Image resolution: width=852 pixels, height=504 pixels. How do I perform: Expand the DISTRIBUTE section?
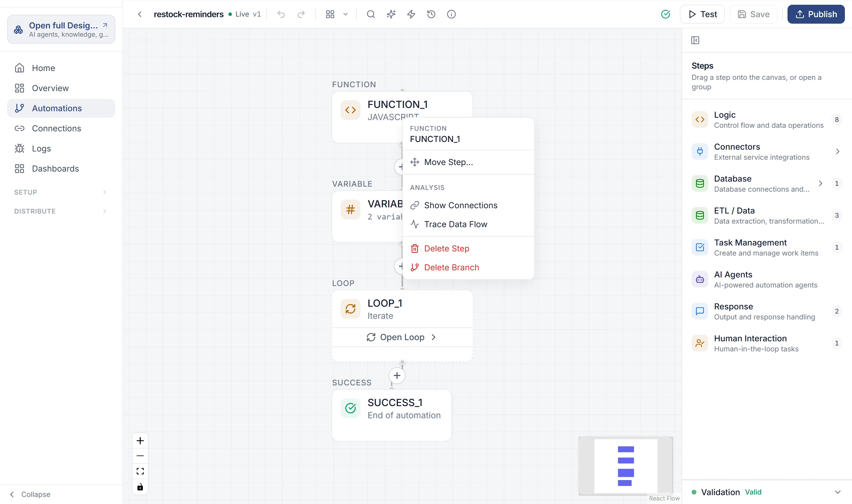pos(61,211)
